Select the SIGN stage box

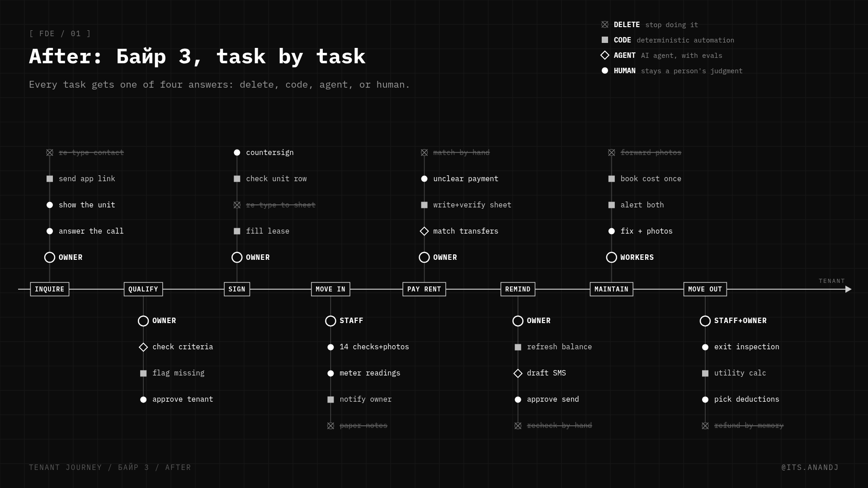(x=237, y=289)
